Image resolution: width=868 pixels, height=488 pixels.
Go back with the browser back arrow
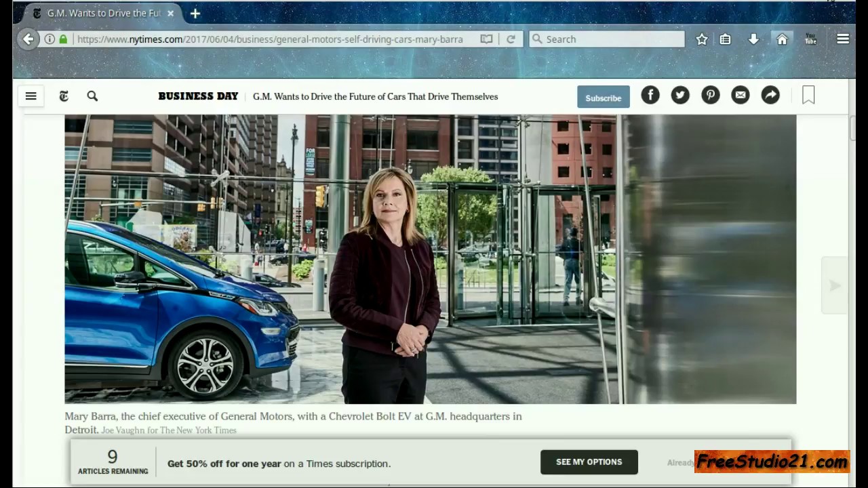28,39
